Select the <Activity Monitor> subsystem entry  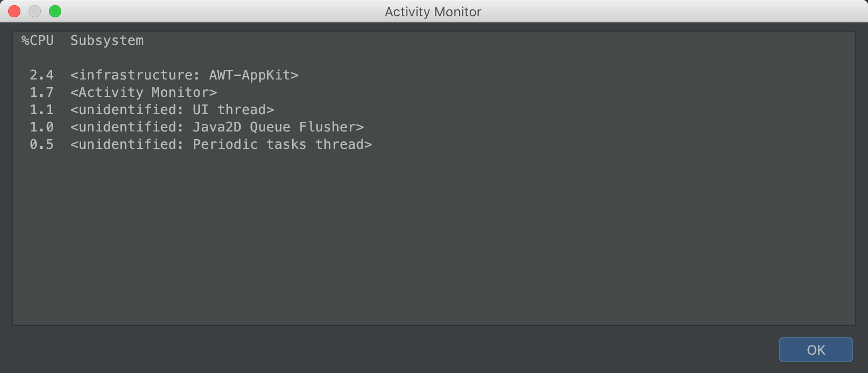tap(143, 93)
